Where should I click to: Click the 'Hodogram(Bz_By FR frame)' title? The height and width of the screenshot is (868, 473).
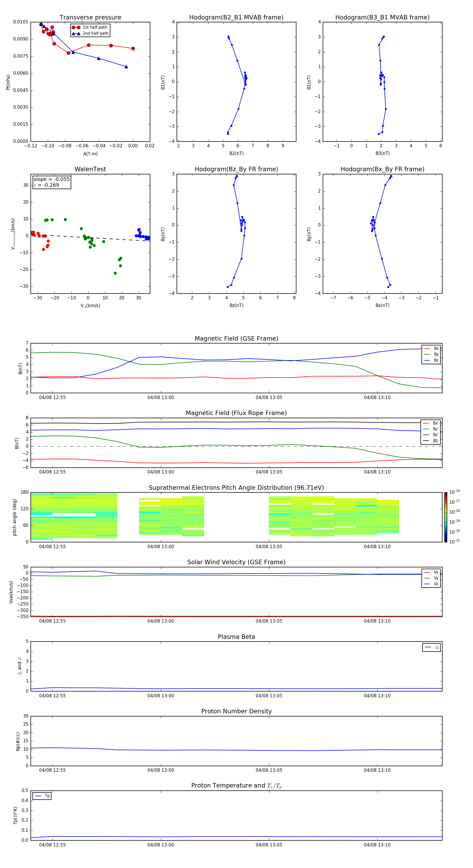[x=236, y=169]
